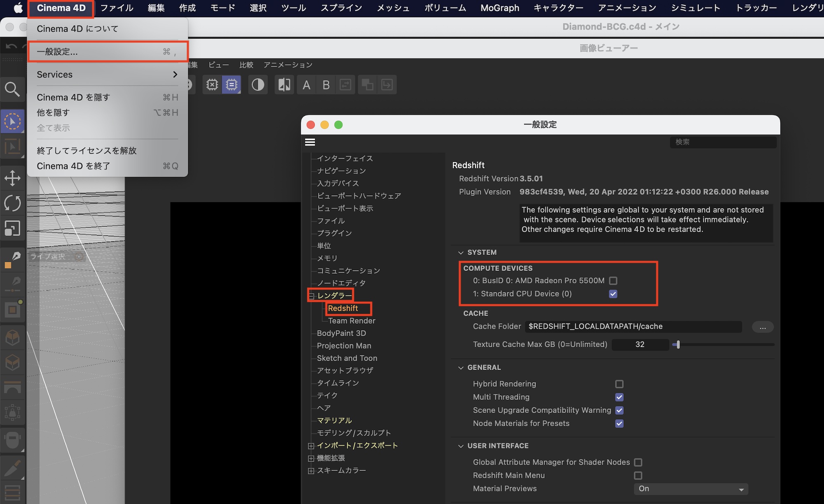Click the Cache Folder browse button
This screenshot has height=504, width=824.
763,327
